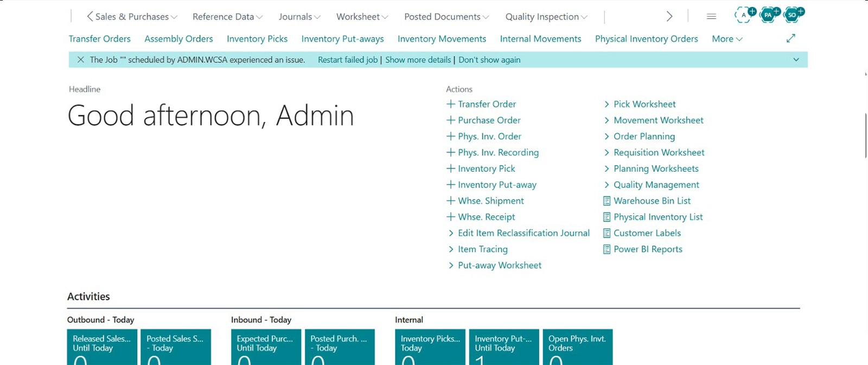Image resolution: width=868 pixels, height=365 pixels.
Task: Open the Put-away Worksheet action
Action: tap(500, 265)
